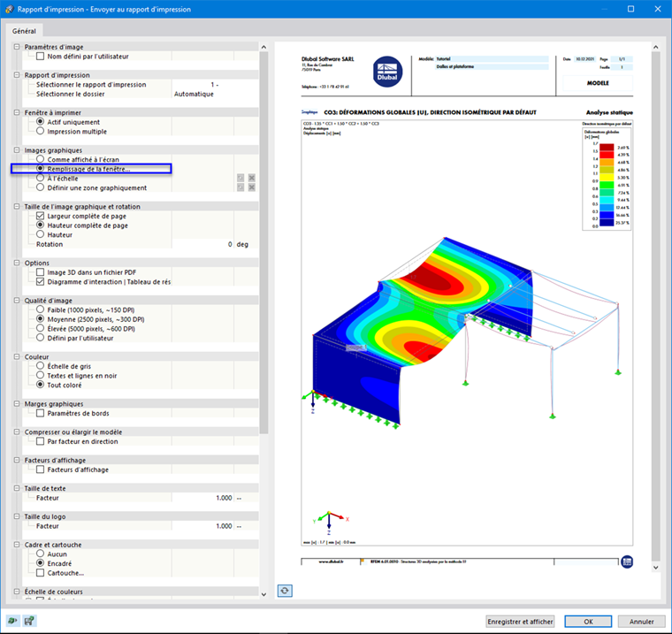Click the Annuler button
Image resolution: width=672 pixels, height=634 pixels.
tap(641, 622)
